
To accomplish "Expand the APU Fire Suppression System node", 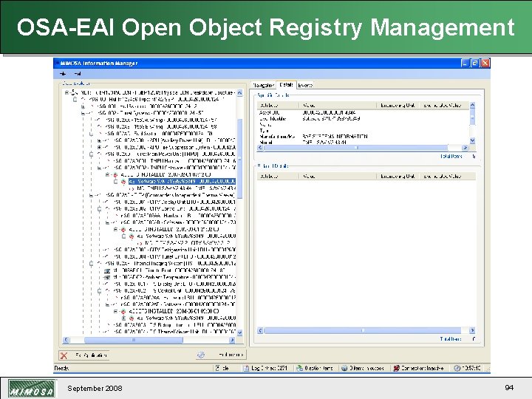I will click(99, 147).
